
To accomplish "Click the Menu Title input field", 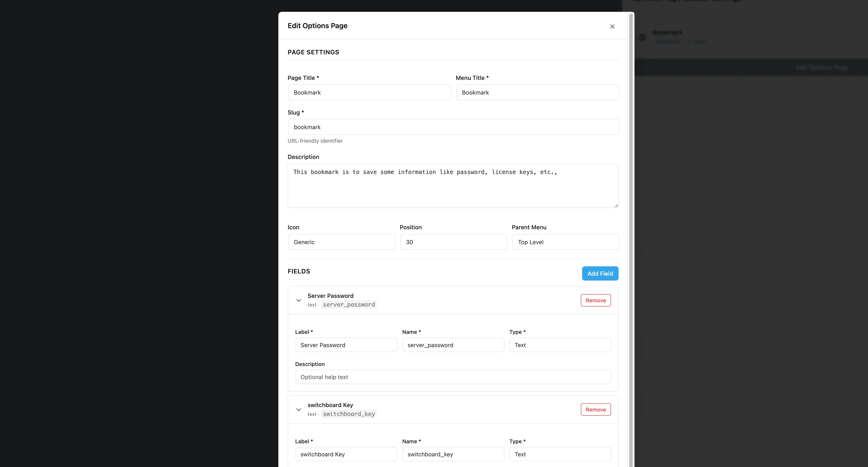I will click(x=537, y=92).
